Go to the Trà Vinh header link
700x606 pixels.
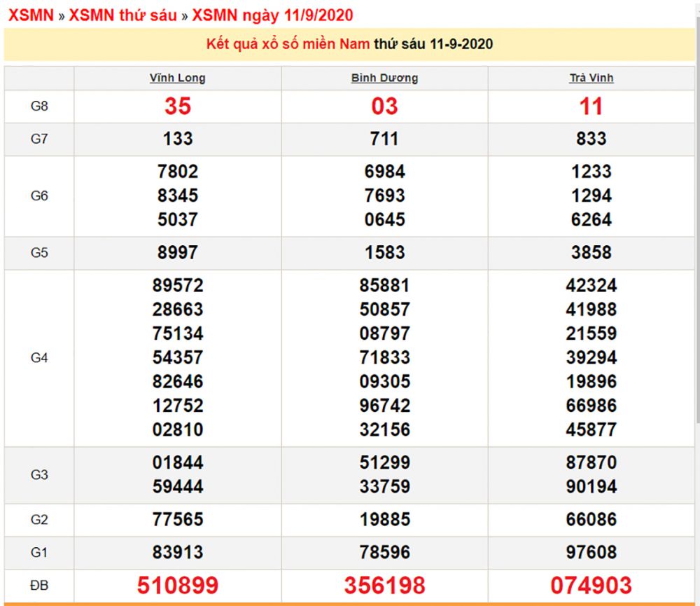[591, 78]
